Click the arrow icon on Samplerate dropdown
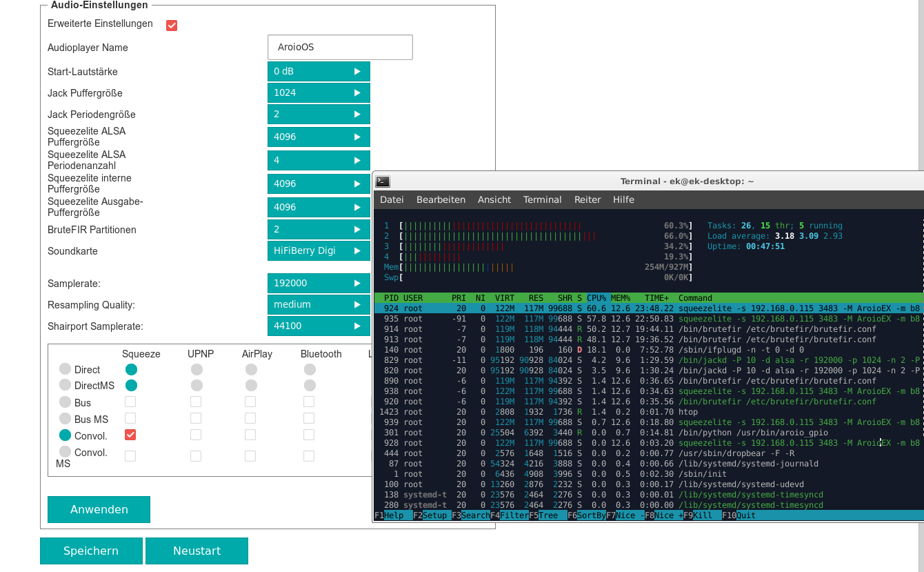This screenshot has width=924, height=572. [x=357, y=283]
